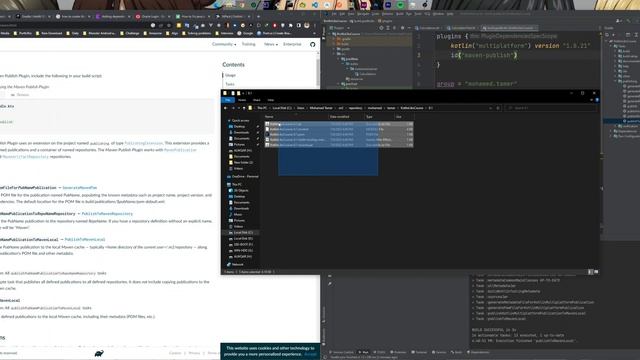
Task: Select Local Disk (C:) in navigation pane
Action: (243, 233)
